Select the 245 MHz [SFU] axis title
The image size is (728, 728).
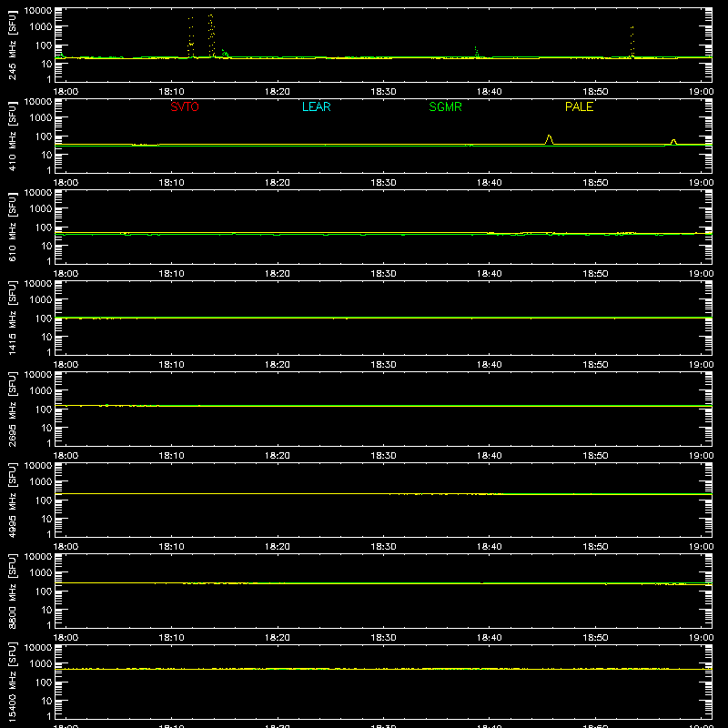click(x=12, y=45)
